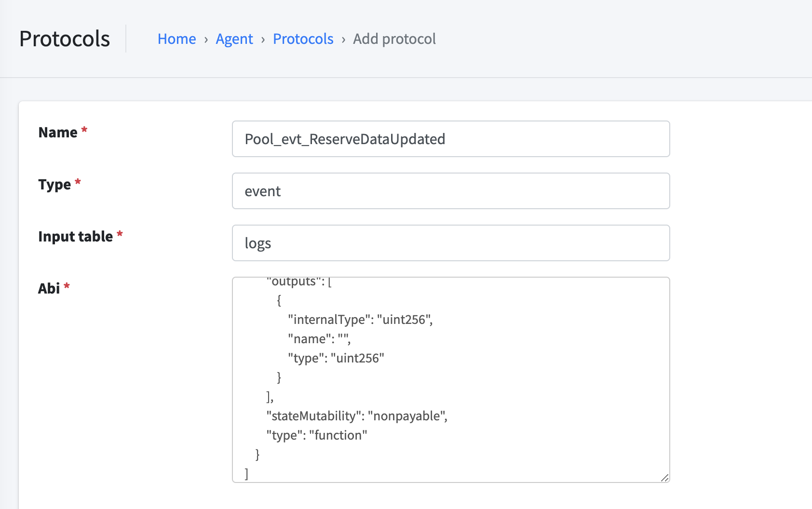This screenshot has height=509, width=812.
Task: Click the Add protocol breadcrumb text
Action: point(394,39)
